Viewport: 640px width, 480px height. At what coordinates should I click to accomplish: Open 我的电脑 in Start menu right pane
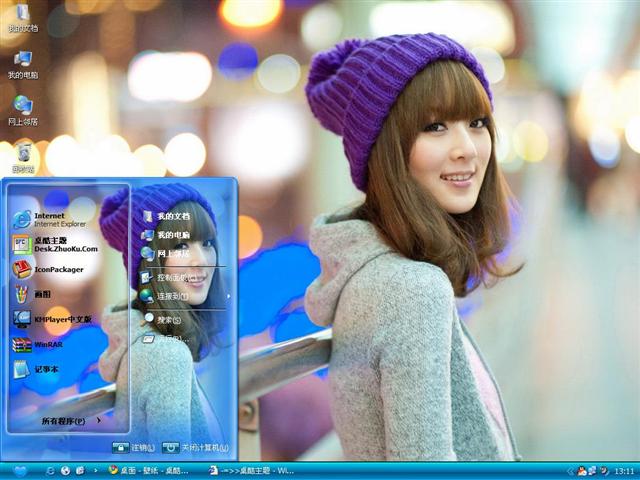[x=166, y=235]
